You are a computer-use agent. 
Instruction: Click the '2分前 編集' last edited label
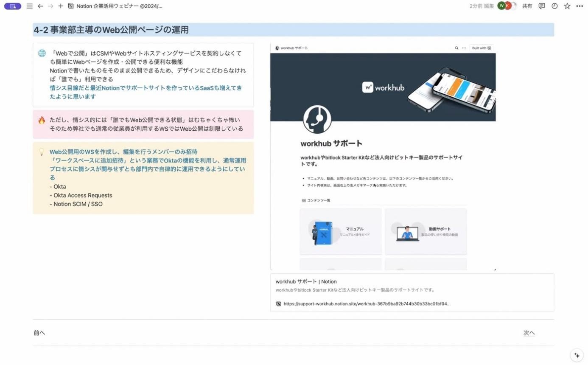pos(482,6)
